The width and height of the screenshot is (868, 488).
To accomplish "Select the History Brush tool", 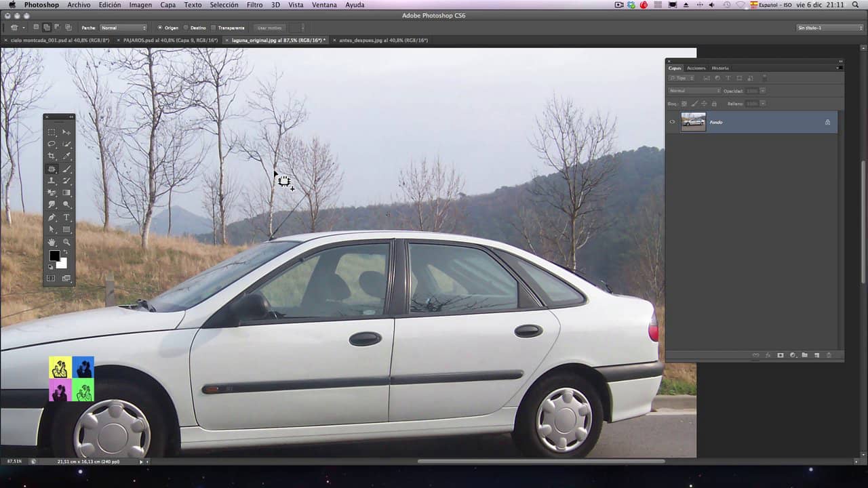I will coord(66,181).
